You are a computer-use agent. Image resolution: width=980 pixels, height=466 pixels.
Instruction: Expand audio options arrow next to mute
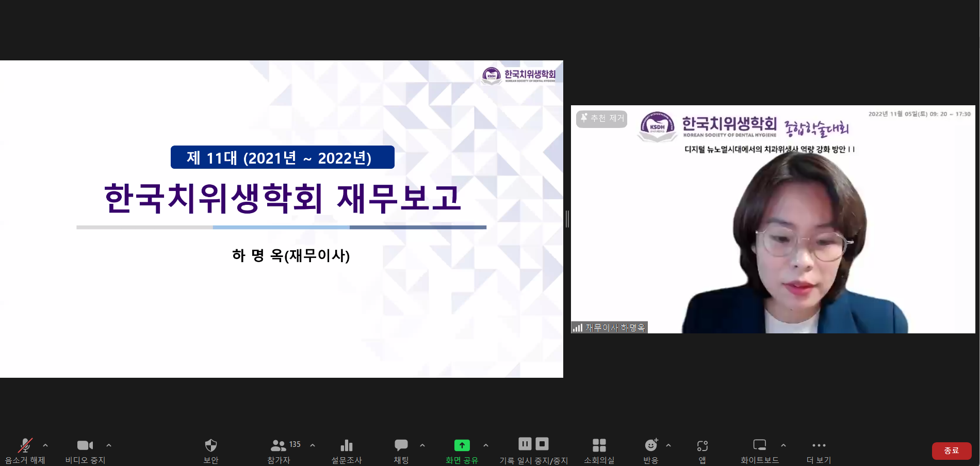(x=45, y=445)
